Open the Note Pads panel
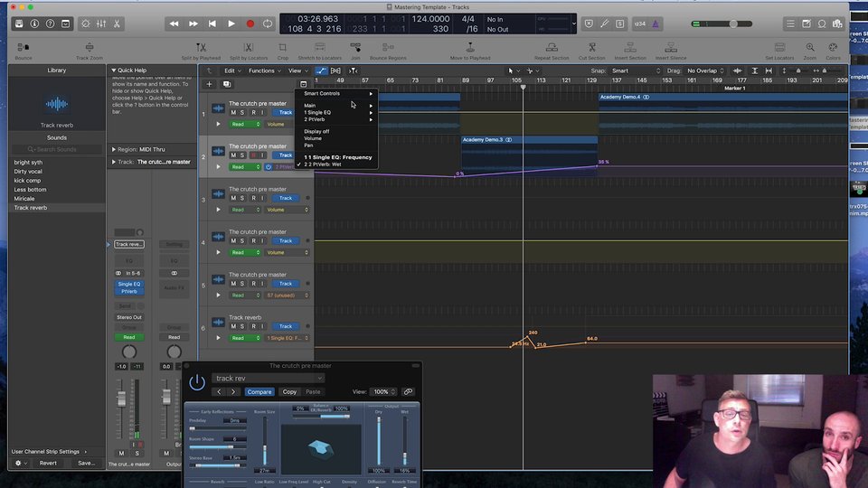 pyautogui.click(x=807, y=23)
